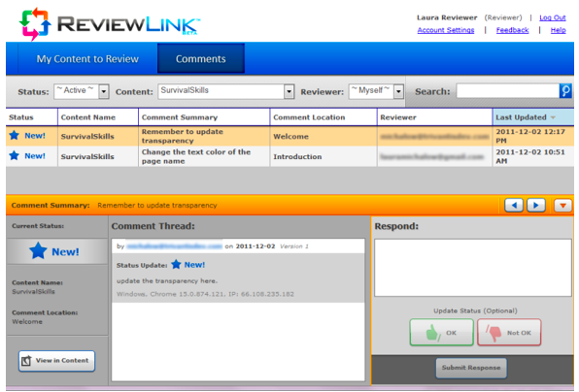Go to previous comment arrow

(514, 206)
